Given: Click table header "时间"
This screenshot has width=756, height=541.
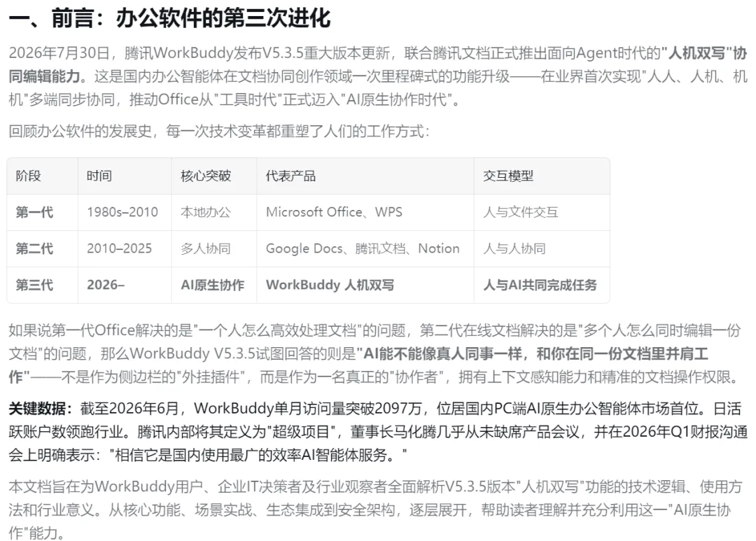Looking at the screenshot, I should [99, 176].
